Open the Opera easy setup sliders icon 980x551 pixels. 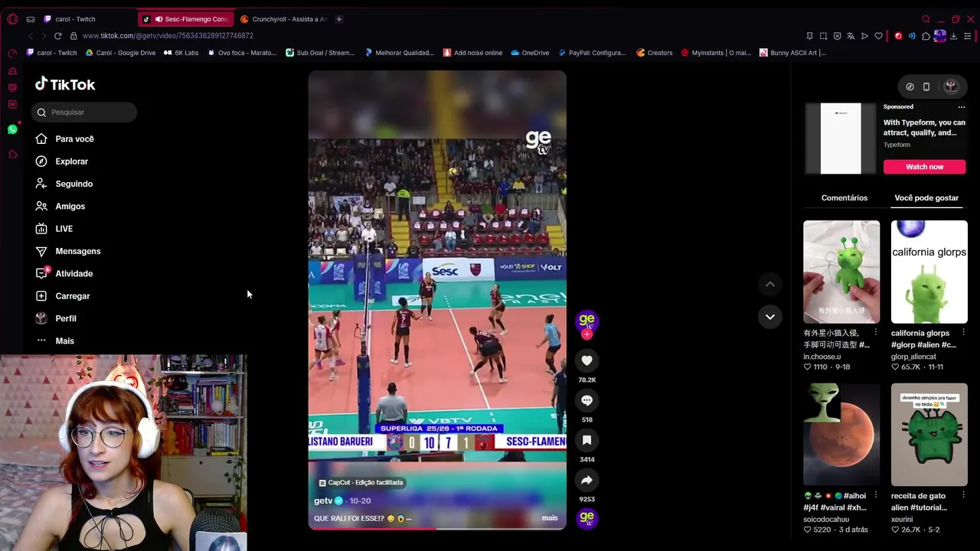pos(968,36)
